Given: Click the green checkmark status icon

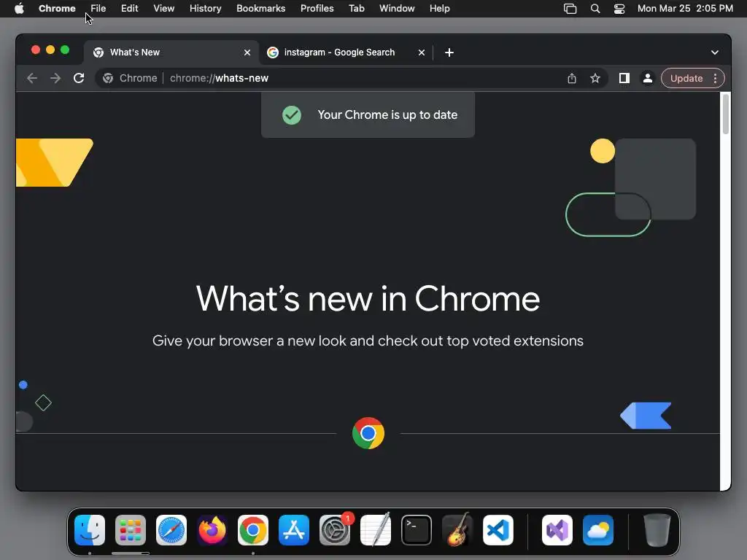Looking at the screenshot, I should point(292,114).
